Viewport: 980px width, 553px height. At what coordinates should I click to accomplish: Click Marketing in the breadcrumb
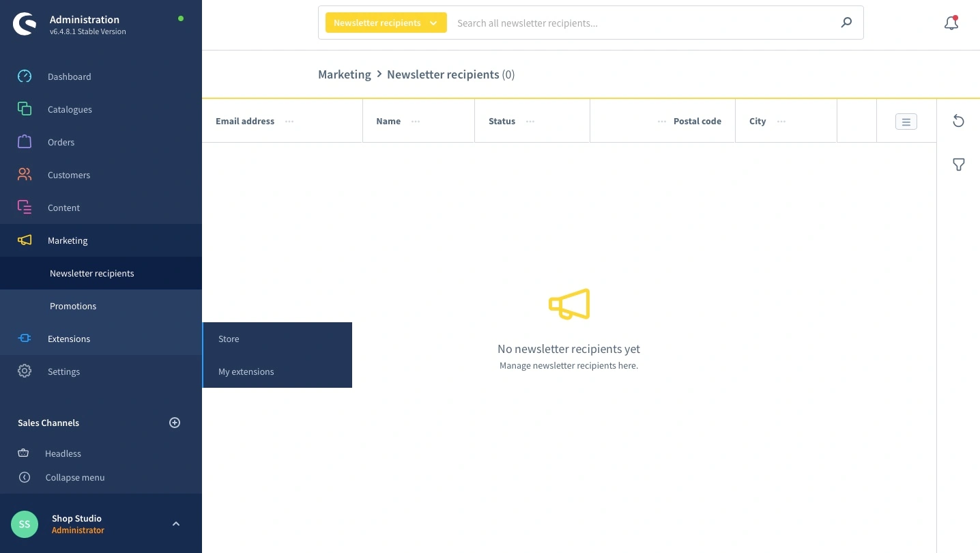[344, 74]
